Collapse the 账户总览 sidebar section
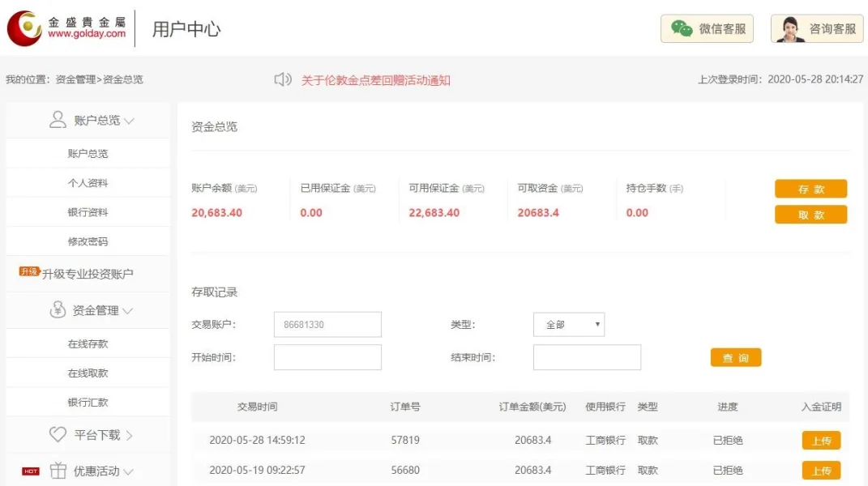This screenshot has height=486, width=868. click(129, 121)
